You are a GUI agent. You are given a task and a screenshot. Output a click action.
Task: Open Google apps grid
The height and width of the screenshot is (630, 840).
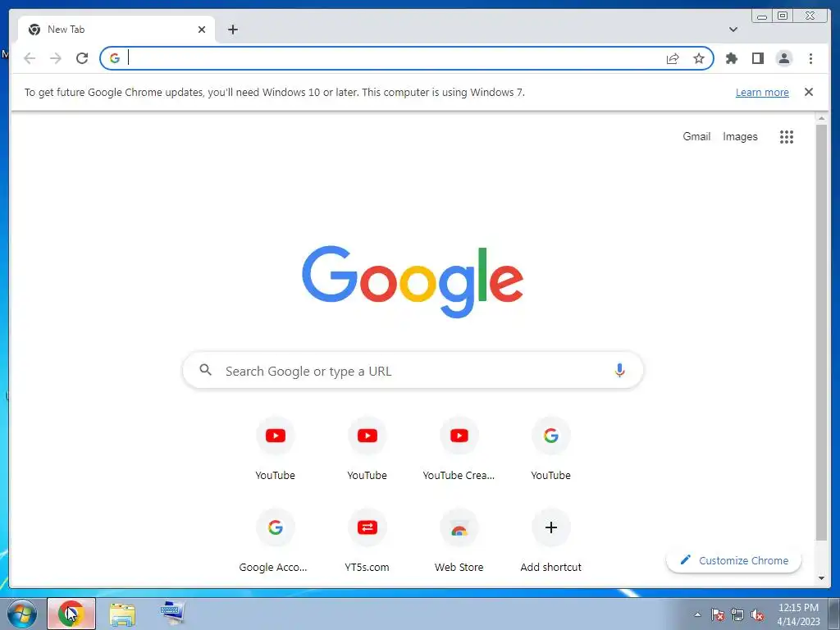pos(787,137)
